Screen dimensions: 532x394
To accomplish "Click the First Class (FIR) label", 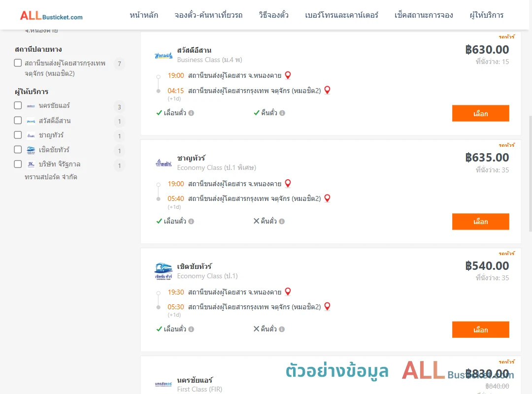I will (x=199, y=389).
